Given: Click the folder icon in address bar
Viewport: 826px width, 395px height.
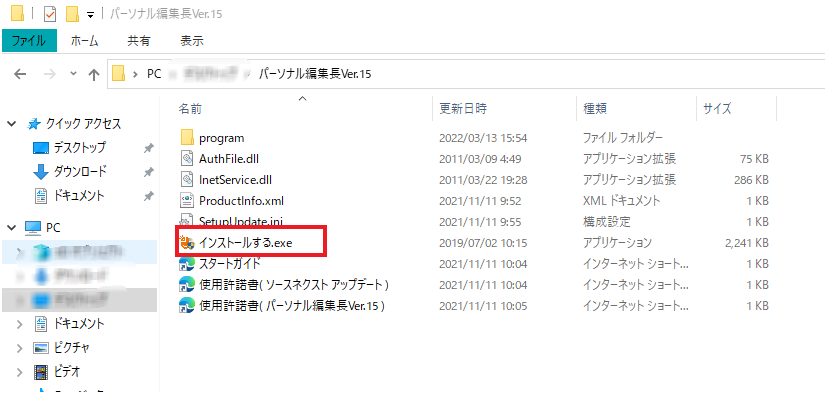Looking at the screenshot, I should click(x=119, y=74).
